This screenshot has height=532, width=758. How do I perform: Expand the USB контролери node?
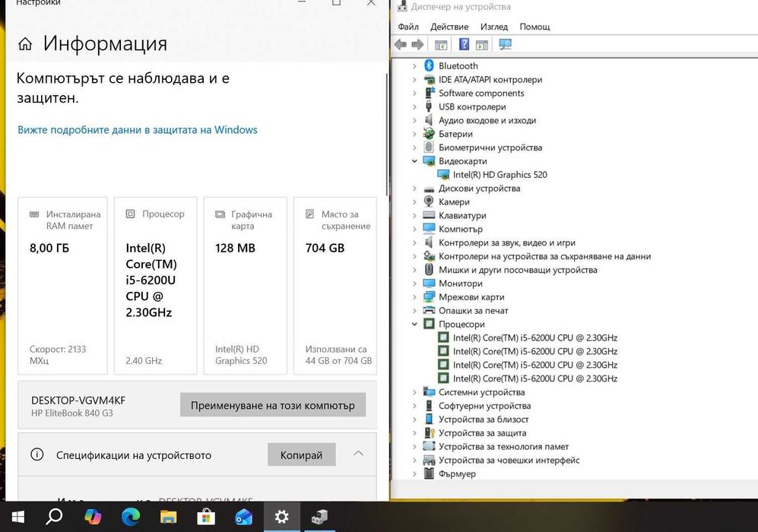(x=414, y=106)
